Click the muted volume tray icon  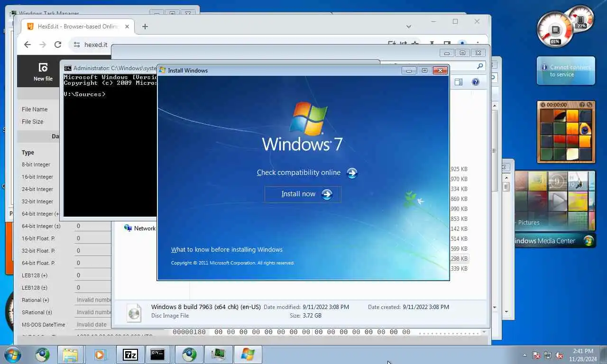[x=559, y=355]
